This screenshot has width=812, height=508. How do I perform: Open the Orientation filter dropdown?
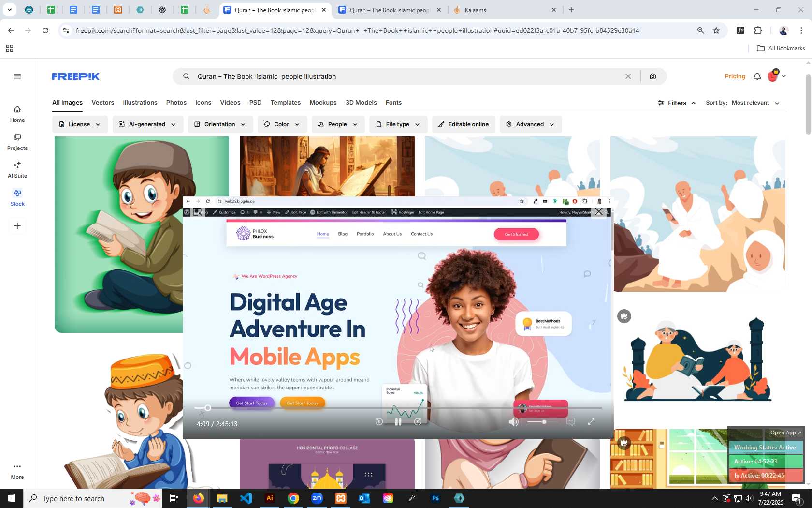pos(220,124)
